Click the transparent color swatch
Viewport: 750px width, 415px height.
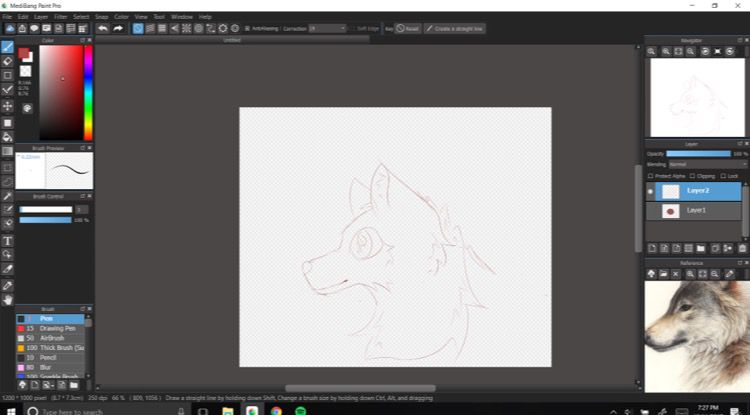25,71
